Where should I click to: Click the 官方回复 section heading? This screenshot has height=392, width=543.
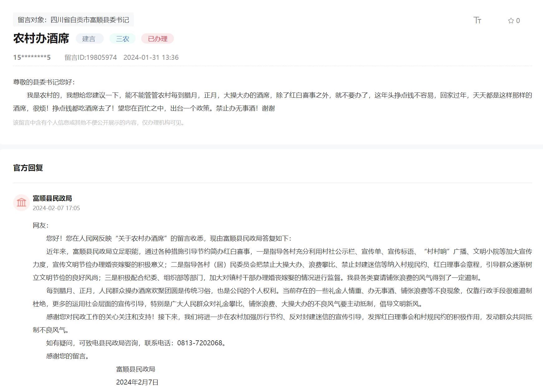28,168
